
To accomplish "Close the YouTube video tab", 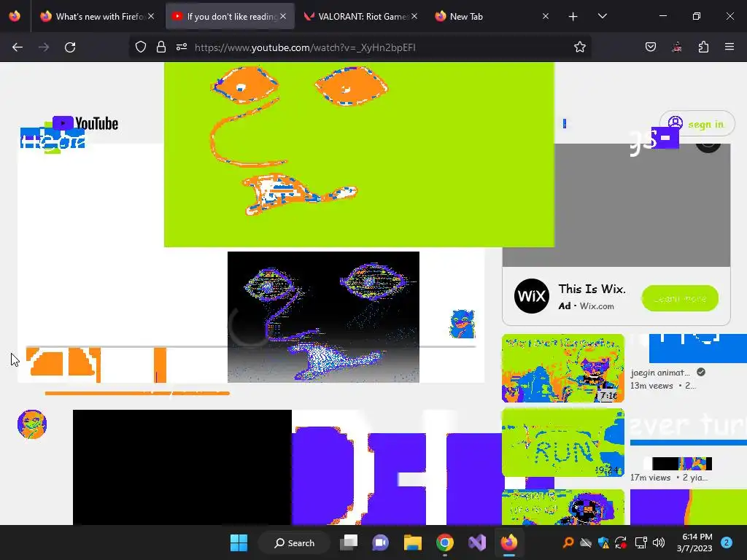I will tap(283, 16).
